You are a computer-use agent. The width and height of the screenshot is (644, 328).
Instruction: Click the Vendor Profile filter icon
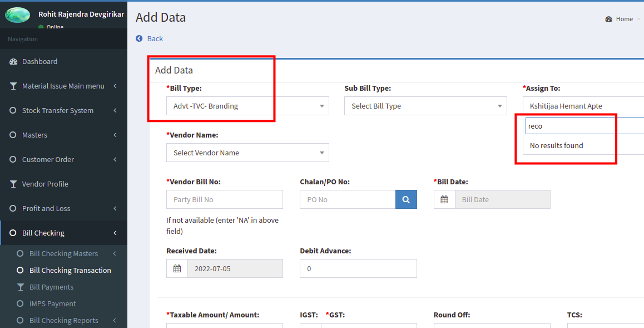(13, 184)
